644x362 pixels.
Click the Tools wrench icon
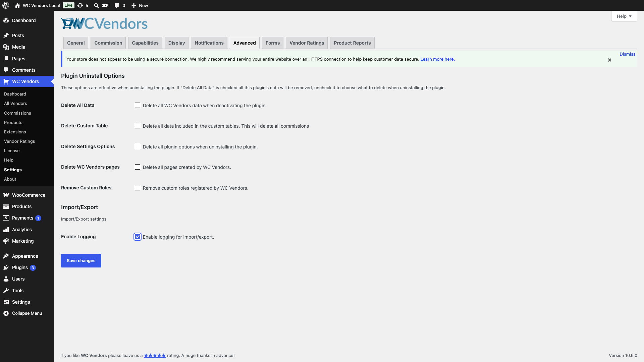tap(6, 291)
